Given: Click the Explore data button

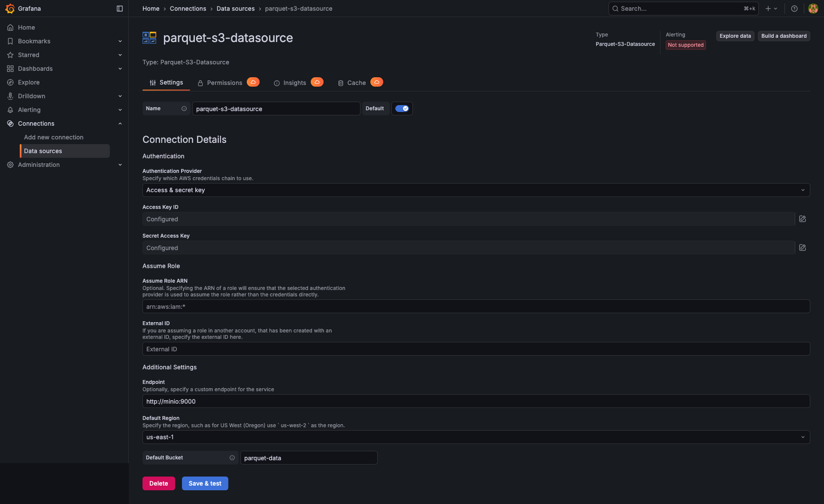Looking at the screenshot, I should pyautogui.click(x=735, y=36).
